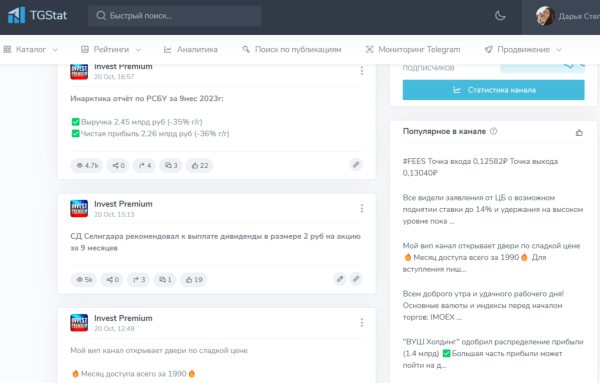The image size is (600, 383).
Task: Open the TGStat logo home link
Action: point(38,15)
